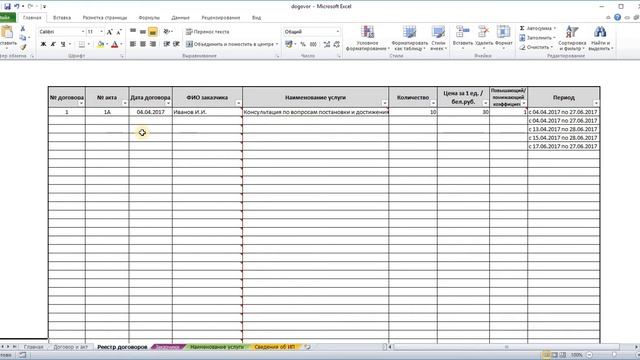This screenshot has width=640, height=360.
Task: Click the decrease decimal icon
Action: [x=337, y=44]
